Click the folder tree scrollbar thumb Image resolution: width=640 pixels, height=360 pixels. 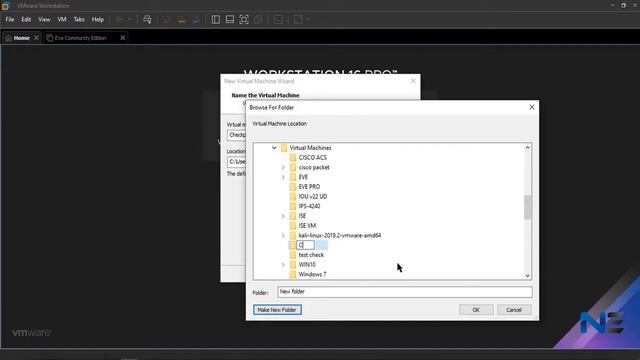point(527,207)
